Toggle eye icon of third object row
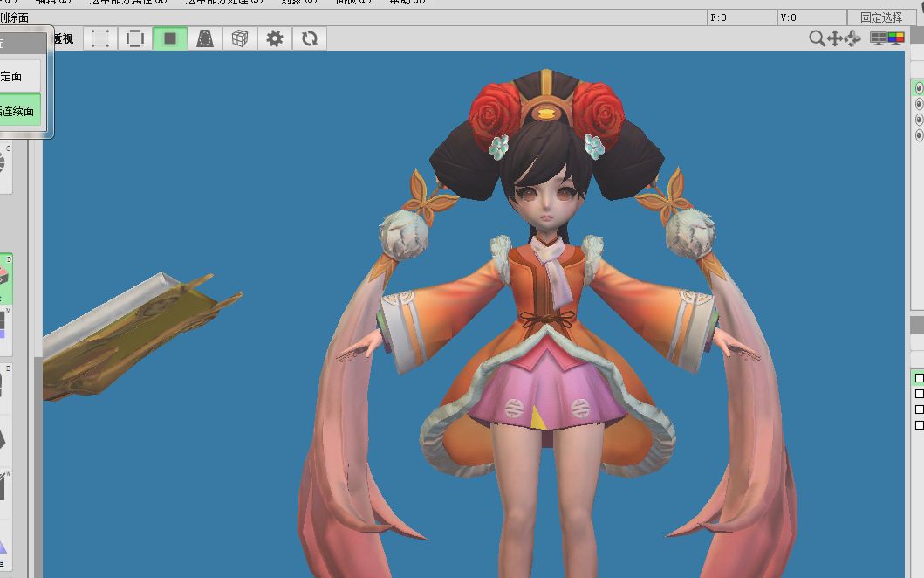 (919, 120)
